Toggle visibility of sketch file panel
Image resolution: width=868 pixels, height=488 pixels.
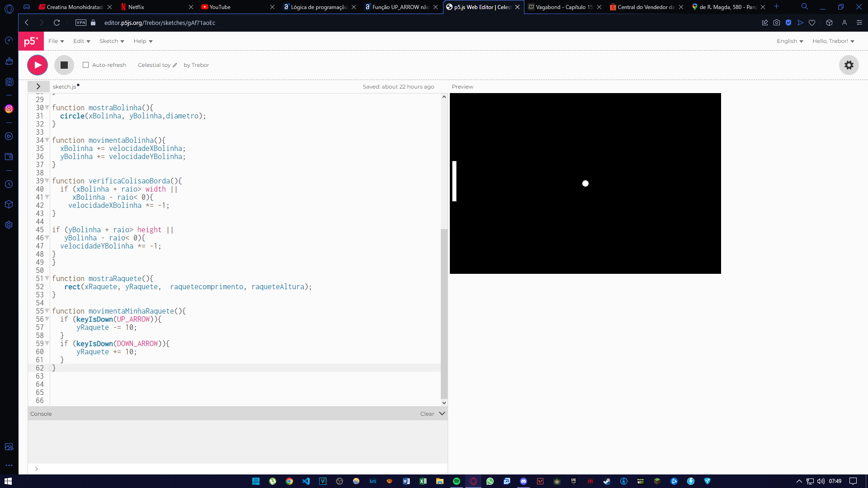pyautogui.click(x=38, y=86)
